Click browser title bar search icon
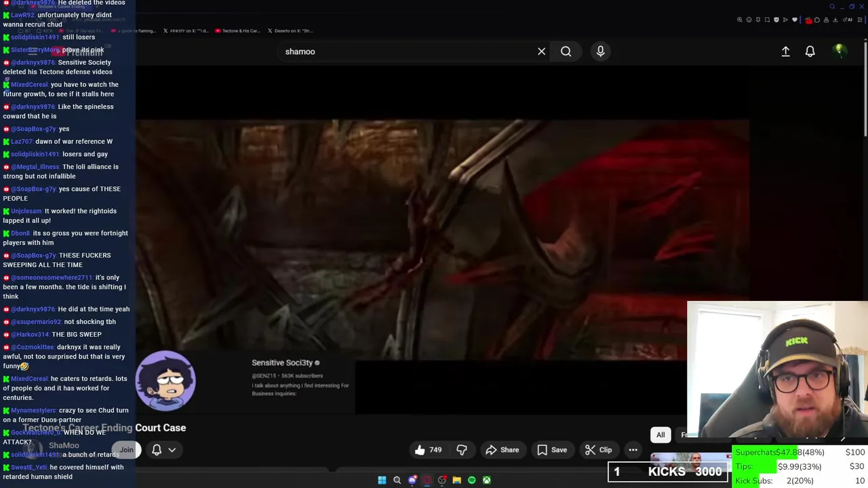 833,7
